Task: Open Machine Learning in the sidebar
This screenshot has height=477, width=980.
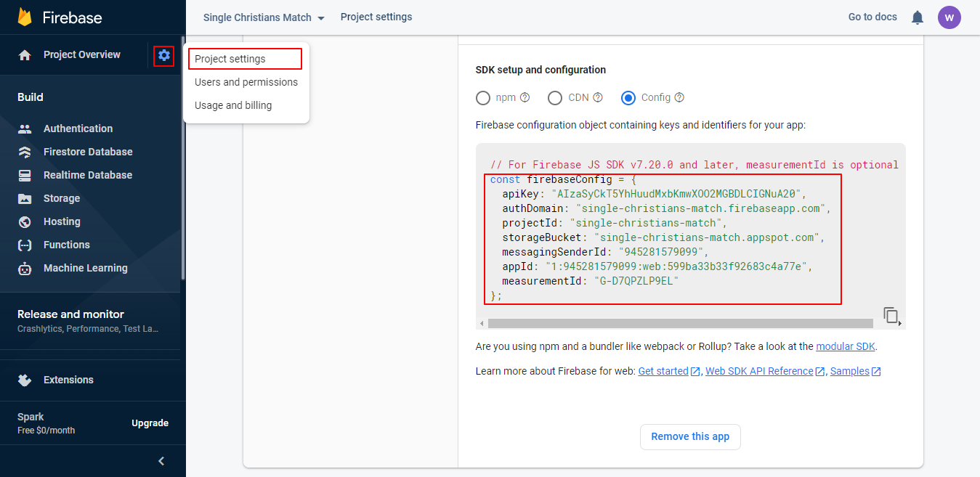Action: [86, 268]
